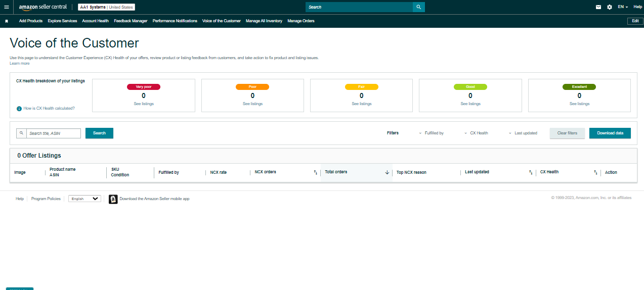Open How is CX Health calculated link
The image size is (644, 290).
click(49, 109)
